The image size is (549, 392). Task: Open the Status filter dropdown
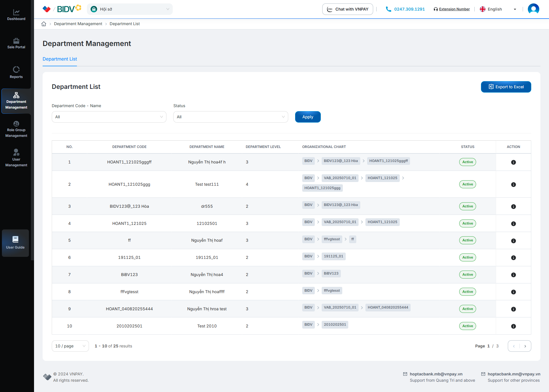pyautogui.click(x=230, y=117)
